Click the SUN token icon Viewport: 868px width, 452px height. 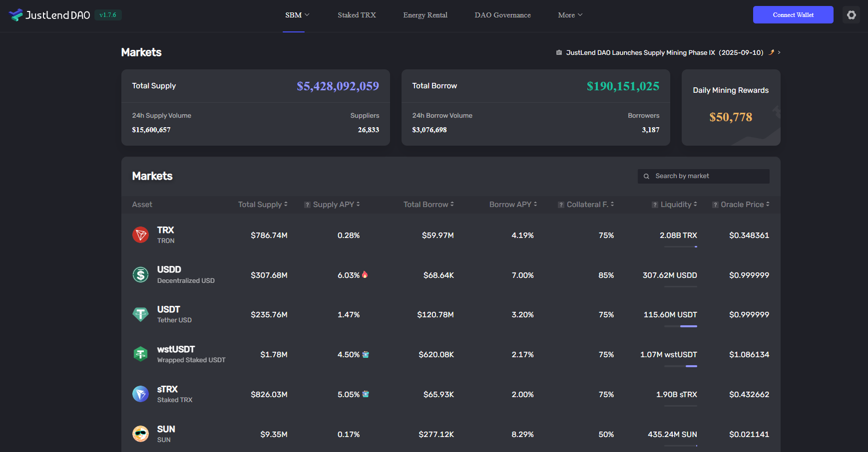point(140,434)
